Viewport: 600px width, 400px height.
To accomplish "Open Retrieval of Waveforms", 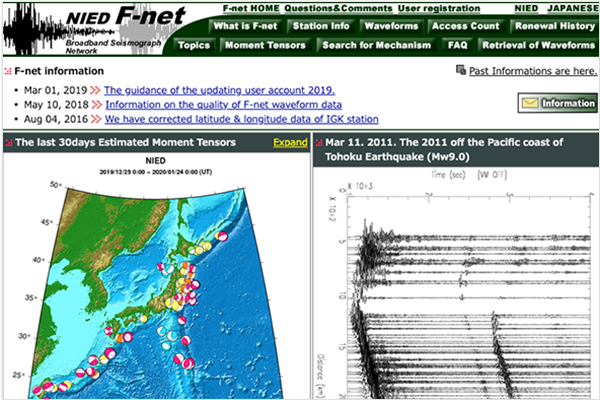I will 538,45.
